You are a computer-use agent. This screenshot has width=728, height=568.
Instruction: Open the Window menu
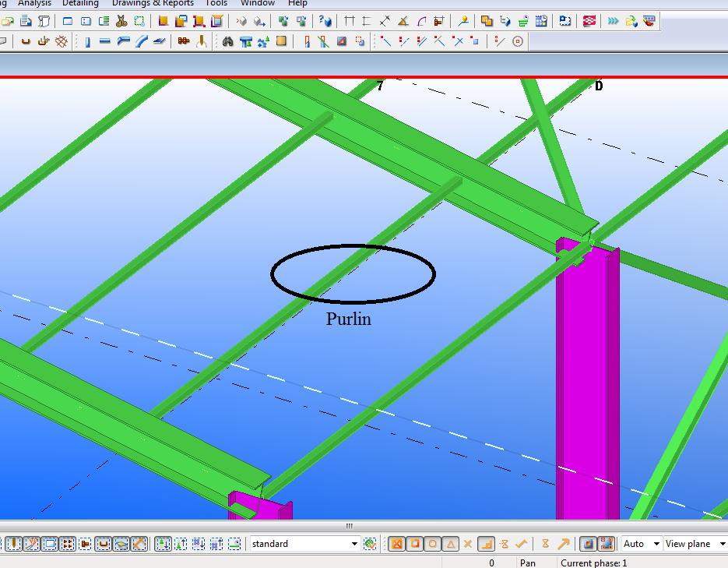257,3
